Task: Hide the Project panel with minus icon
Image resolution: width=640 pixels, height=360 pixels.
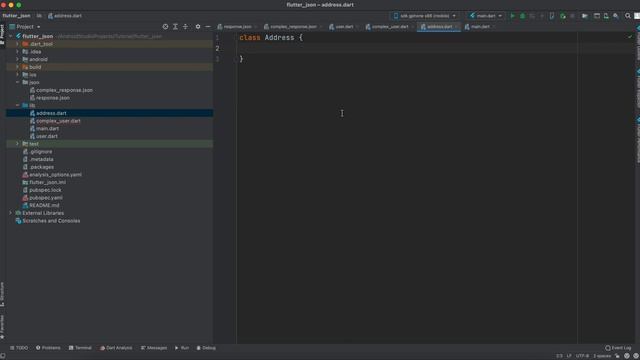Action: 208,27
